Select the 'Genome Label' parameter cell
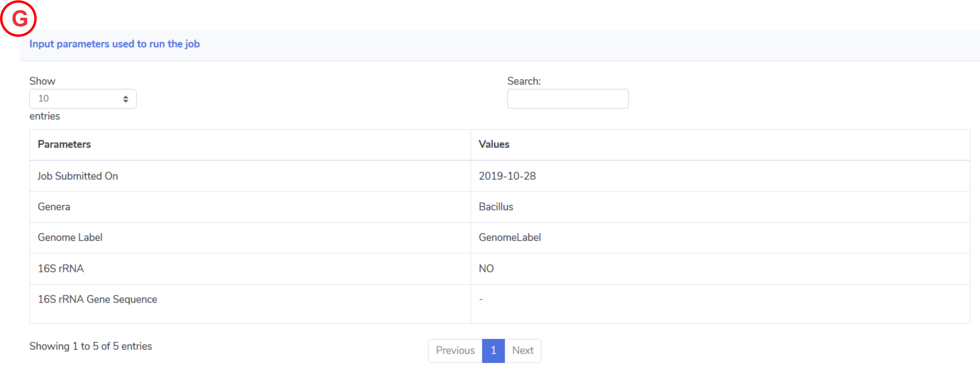The width and height of the screenshot is (980, 381). (x=250, y=238)
